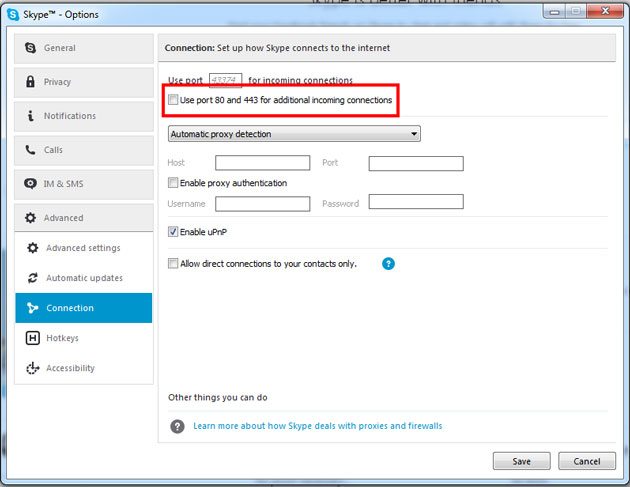630x487 pixels.
Task: Go to the Calls section
Action: (x=84, y=150)
